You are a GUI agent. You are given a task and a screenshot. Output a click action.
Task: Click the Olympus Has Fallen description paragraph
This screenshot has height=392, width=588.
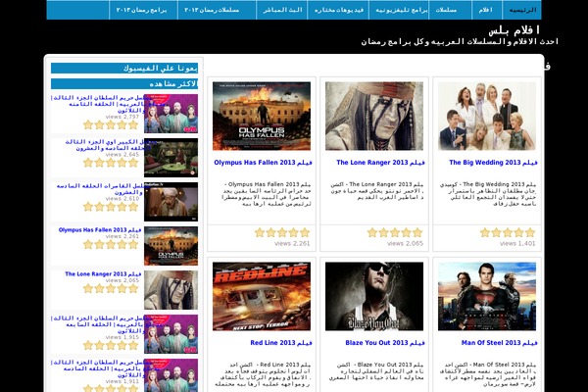[x=267, y=194]
